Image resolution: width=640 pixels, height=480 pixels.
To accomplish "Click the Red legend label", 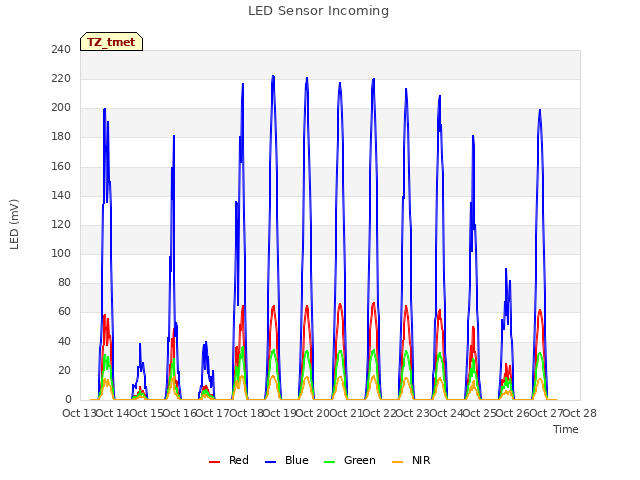I will point(239,460).
